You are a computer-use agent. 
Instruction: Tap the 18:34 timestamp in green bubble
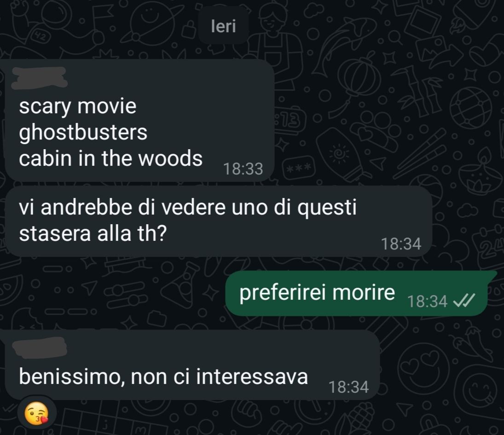click(427, 301)
